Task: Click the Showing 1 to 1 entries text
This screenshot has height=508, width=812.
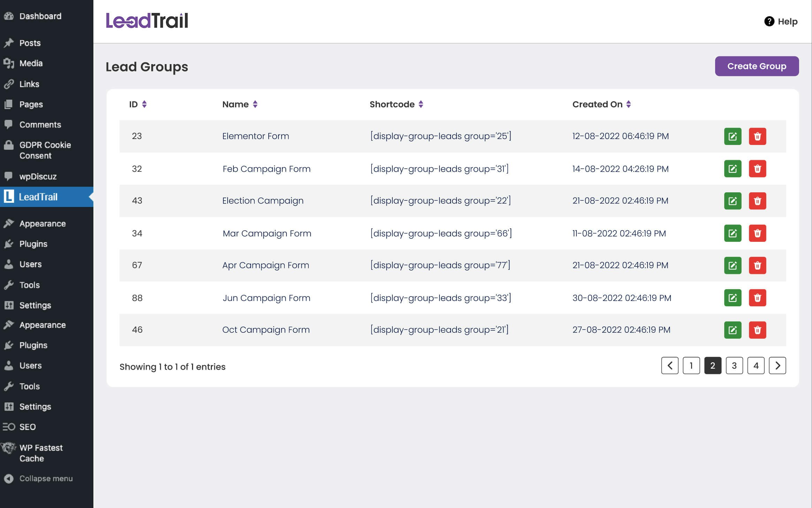Action: click(173, 367)
